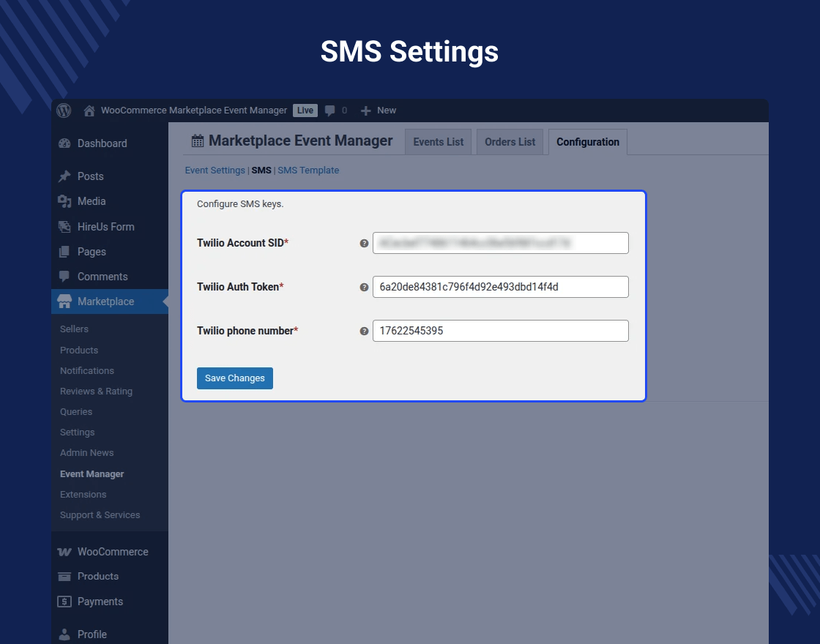This screenshot has height=644, width=820.
Task: Open the Add New menu in admin bar
Action: (x=379, y=111)
